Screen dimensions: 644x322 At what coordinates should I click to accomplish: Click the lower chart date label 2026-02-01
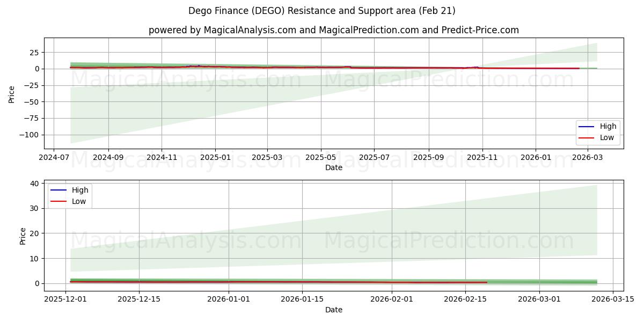[391, 299]
